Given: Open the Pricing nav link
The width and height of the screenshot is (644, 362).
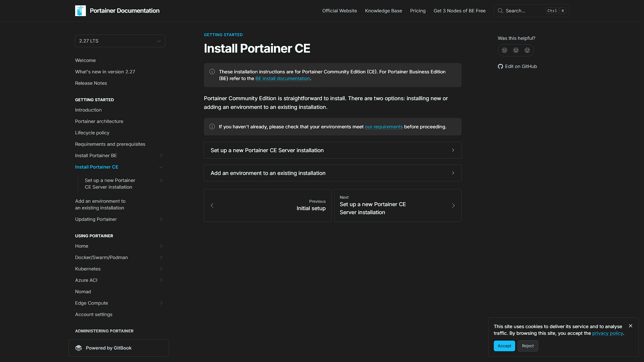Looking at the screenshot, I should coord(418,11).
